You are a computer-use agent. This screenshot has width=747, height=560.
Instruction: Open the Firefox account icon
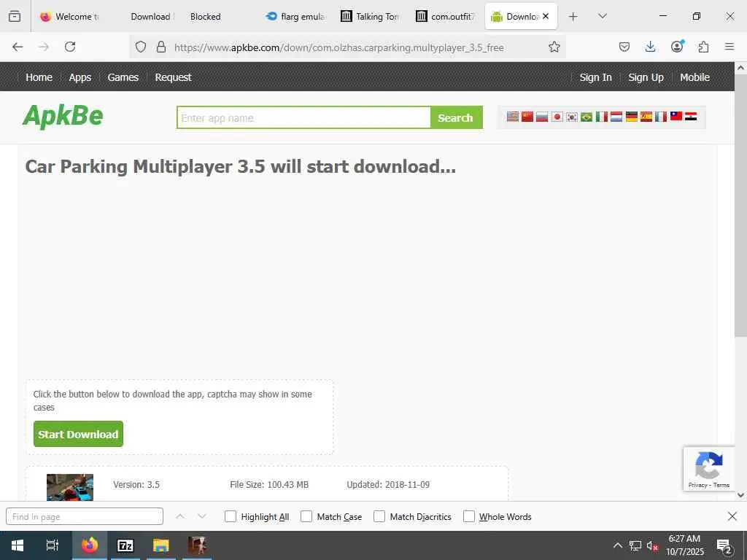[x=677, y=47]
